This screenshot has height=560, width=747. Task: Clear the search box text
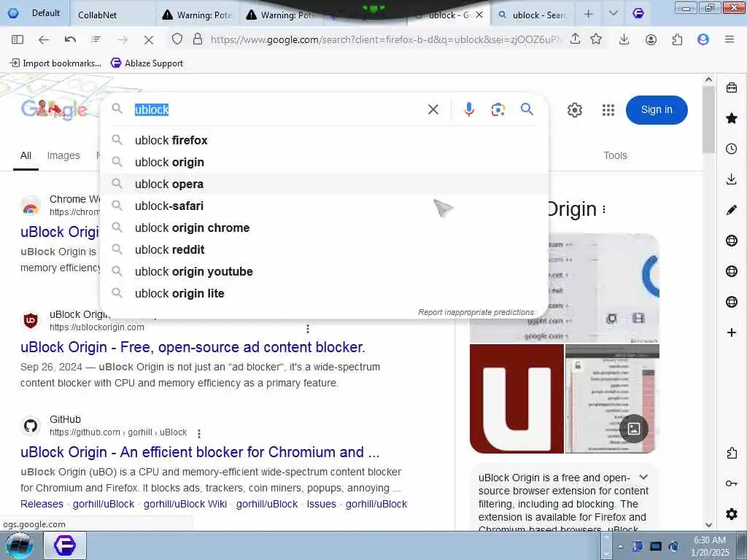(433, 109)
